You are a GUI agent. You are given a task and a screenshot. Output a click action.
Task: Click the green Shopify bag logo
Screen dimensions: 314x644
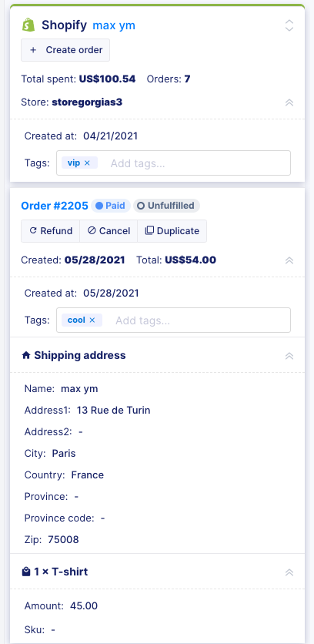(28, 25)
